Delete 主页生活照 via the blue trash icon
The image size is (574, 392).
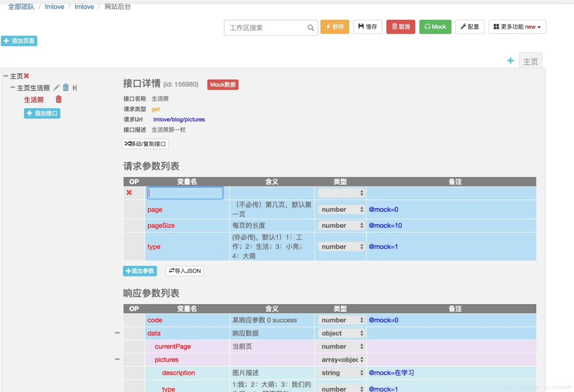(x=66, y=88)
